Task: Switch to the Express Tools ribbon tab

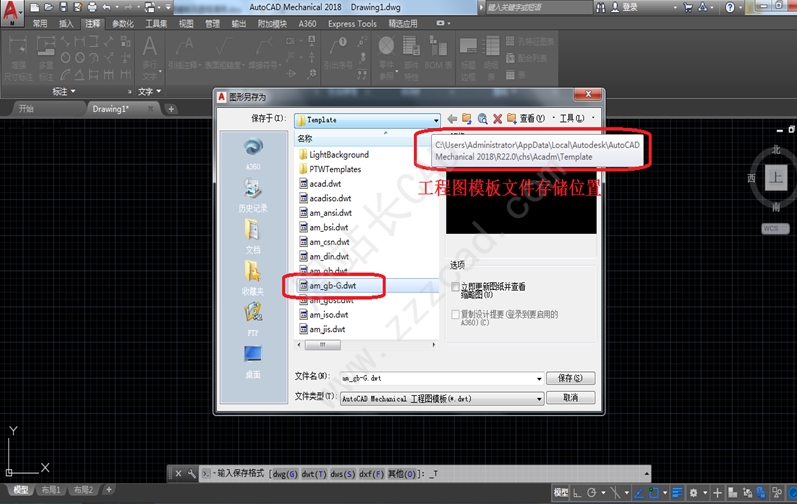Action: (352, 23)
